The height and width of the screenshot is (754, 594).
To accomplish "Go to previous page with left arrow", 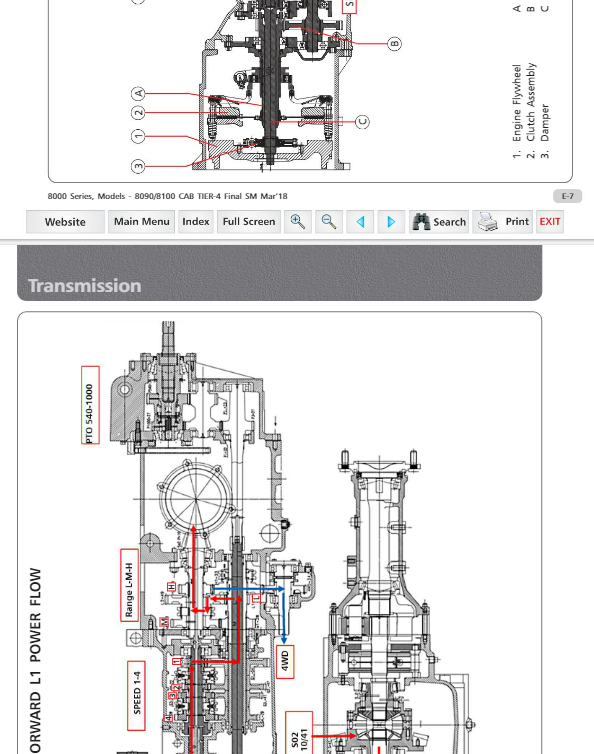I will coord(360,222).
